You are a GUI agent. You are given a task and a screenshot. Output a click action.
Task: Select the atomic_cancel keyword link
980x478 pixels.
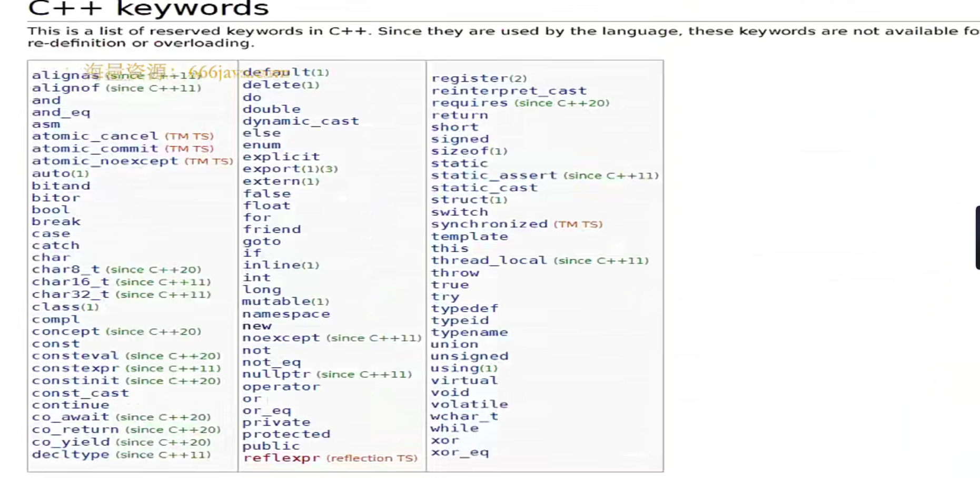tap(95, 136)
